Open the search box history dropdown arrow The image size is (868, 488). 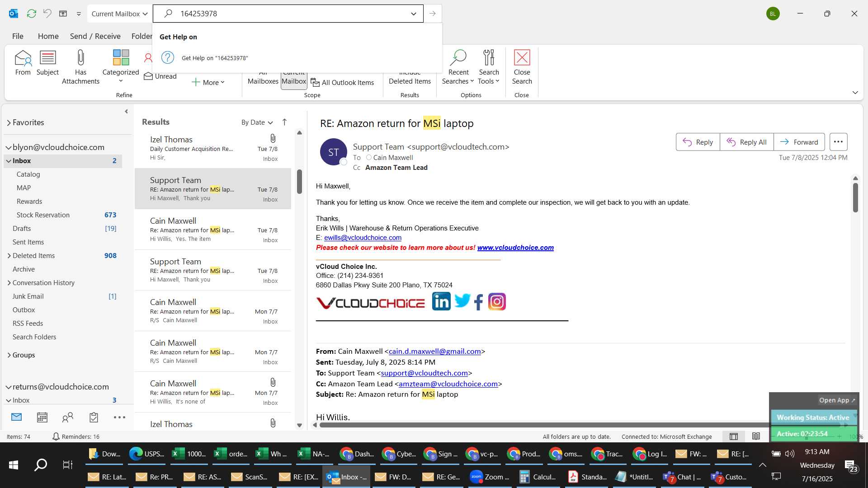point(413,14)
